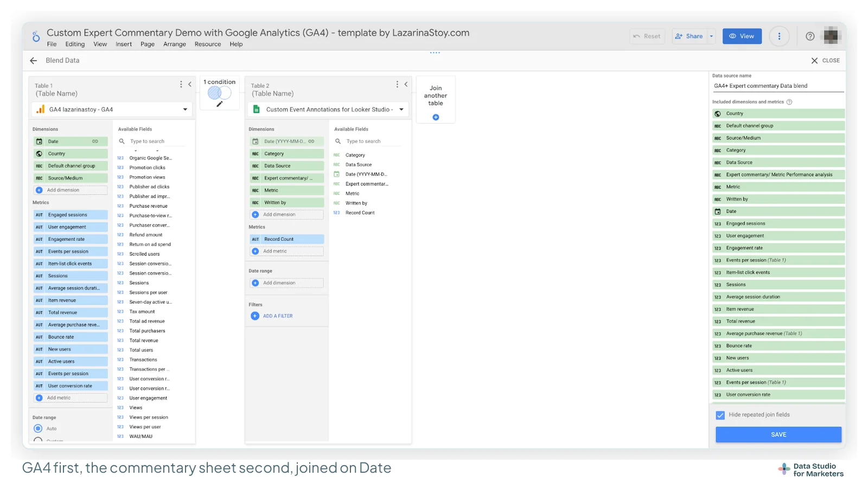Open the Share button dropdown arrow
The height and width of the screenshot is (489, 868).
tap(711, 36)
